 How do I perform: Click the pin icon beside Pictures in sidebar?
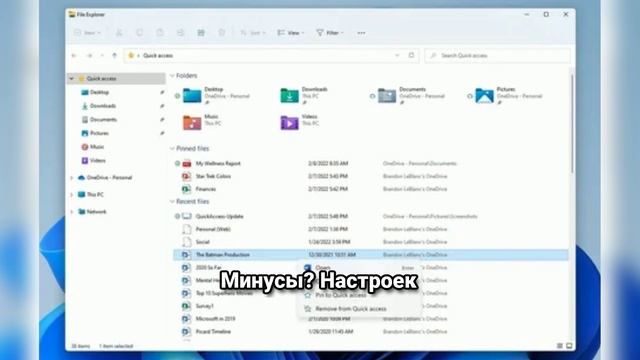click(162, 133)
